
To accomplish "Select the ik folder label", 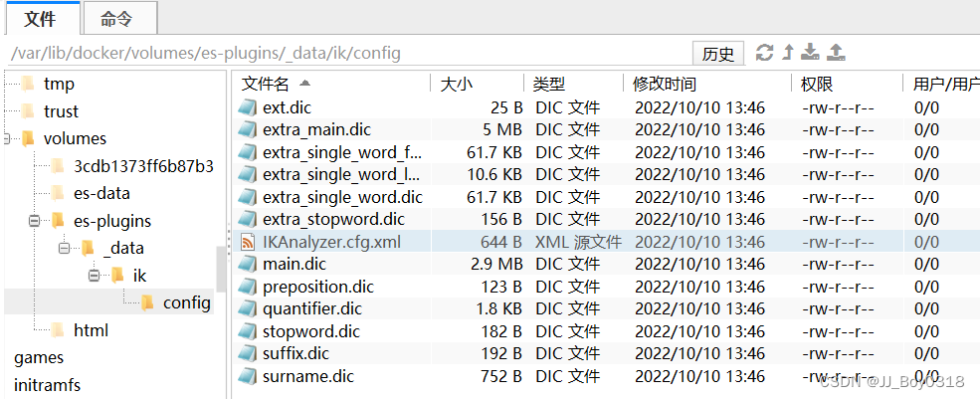I will 140,276.
